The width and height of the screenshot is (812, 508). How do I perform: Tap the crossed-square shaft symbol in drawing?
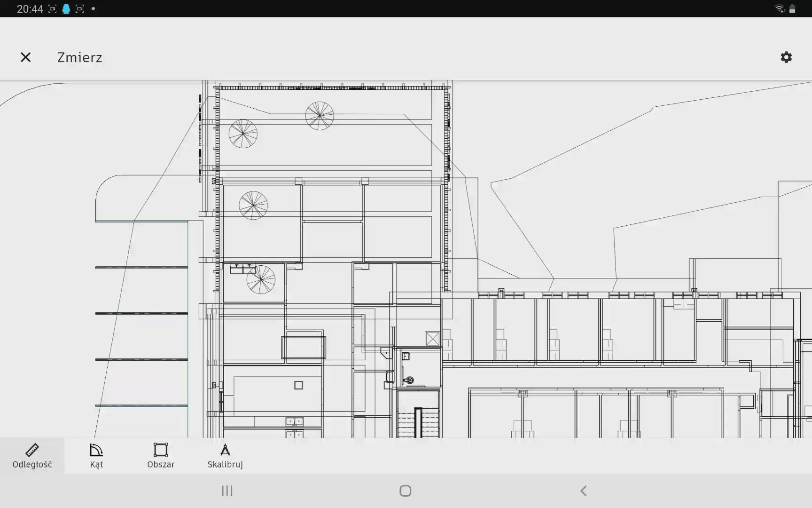pyautogui.click(x=432, y=339)
